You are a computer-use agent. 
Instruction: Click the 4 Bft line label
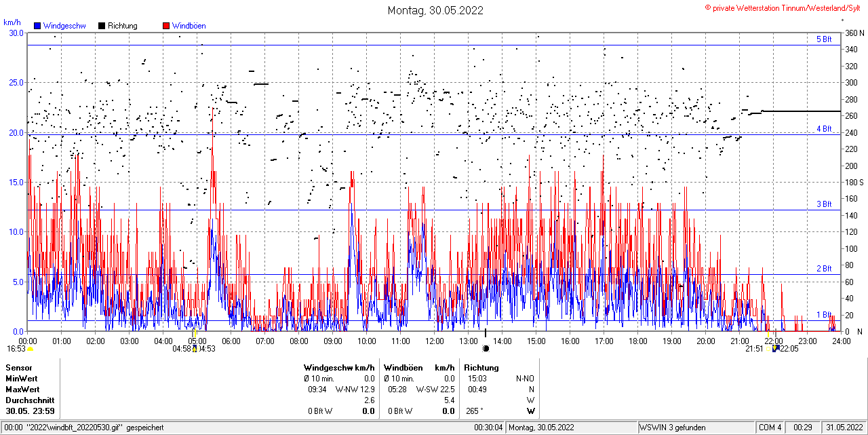[824, 129]
